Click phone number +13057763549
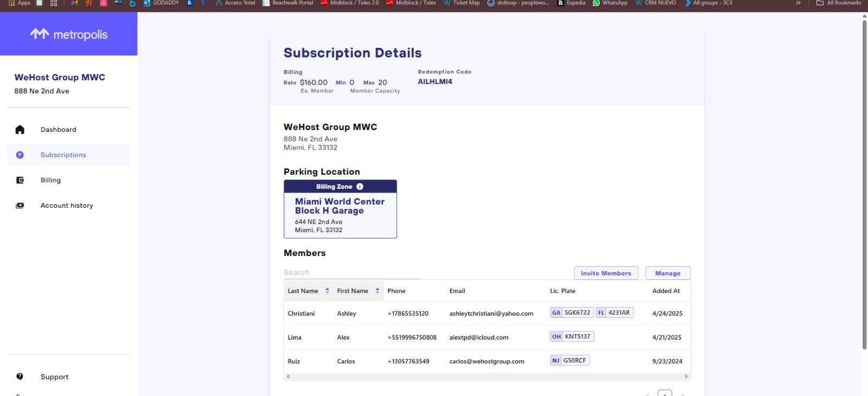The image size is (868, 396). 409,361
